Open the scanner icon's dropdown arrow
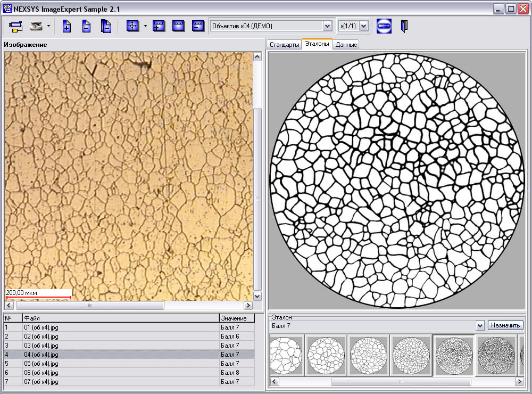This screenshot has height=394, width=532. coord(48,26)
